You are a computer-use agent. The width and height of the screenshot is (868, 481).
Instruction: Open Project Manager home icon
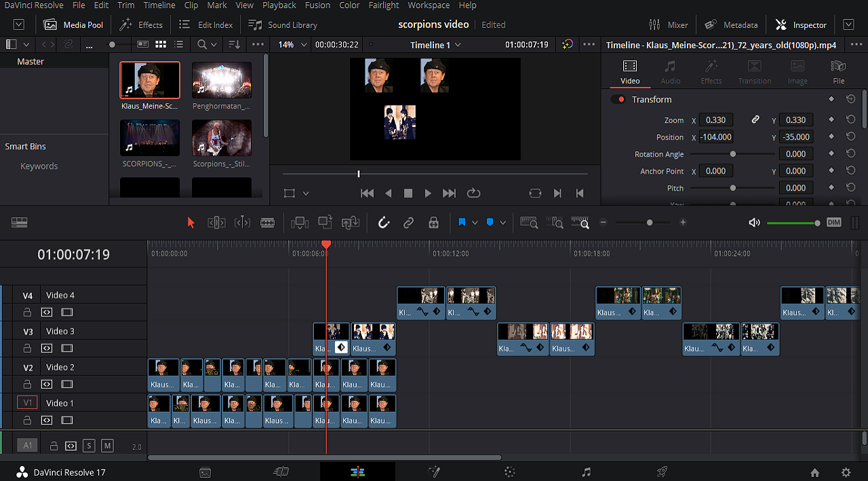(x=815, y=473)
